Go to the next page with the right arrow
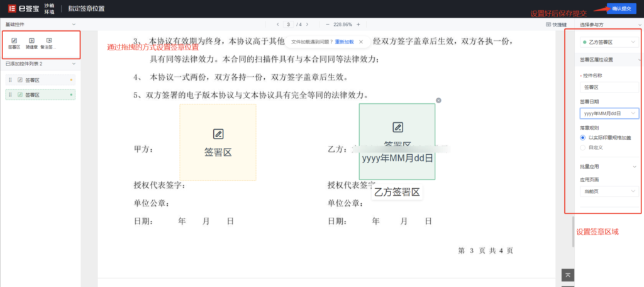Viewport: 644px width, 287px height. pyautogui.click(x=308, y=25)
